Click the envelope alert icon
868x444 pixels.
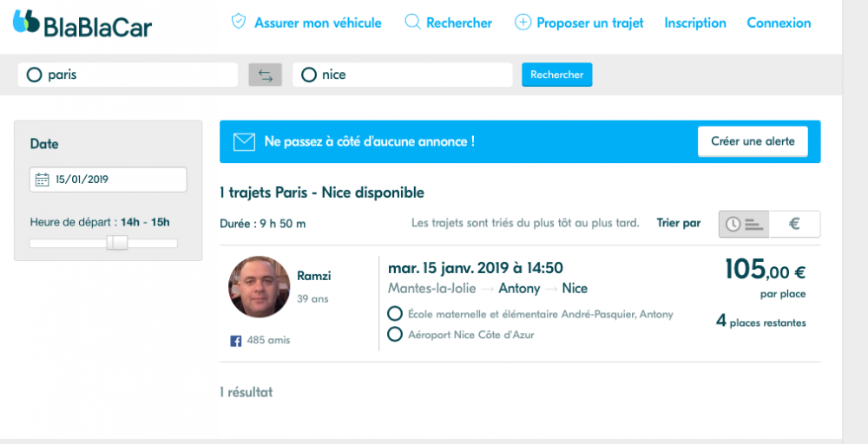[244, 141]
